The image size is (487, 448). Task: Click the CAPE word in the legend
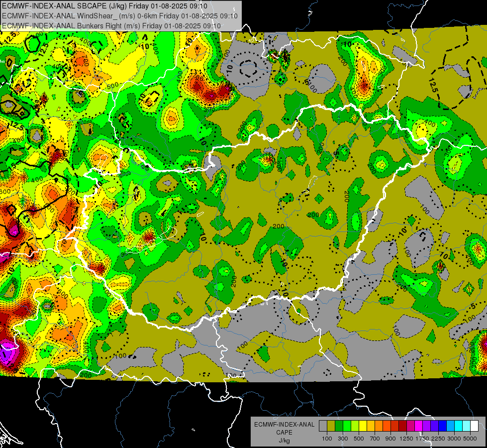pos(284,432)
